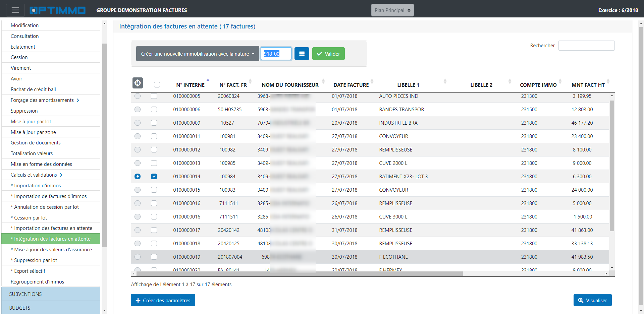Check the box for invoice 0100000009

coord(154,123)
